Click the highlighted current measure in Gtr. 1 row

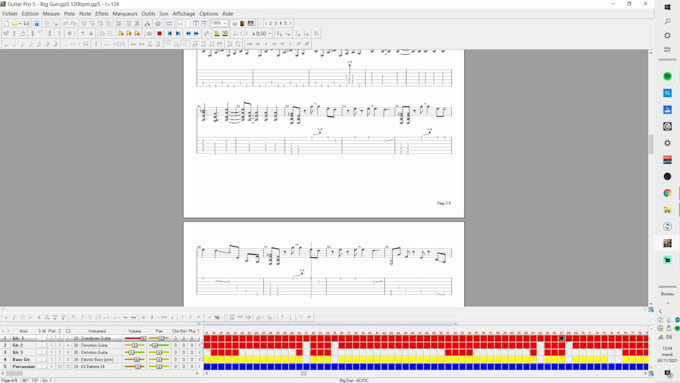point(561,338)
